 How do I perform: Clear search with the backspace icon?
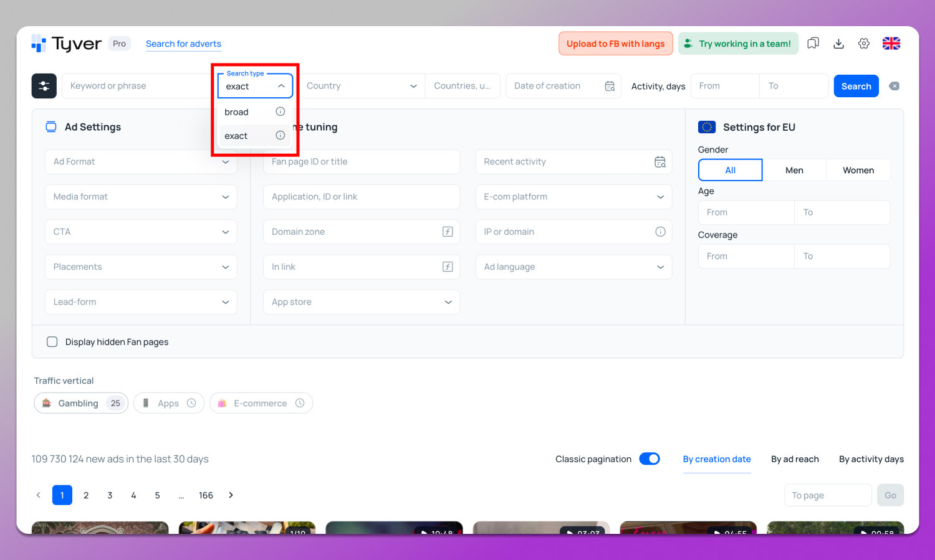tap(894, 86)
